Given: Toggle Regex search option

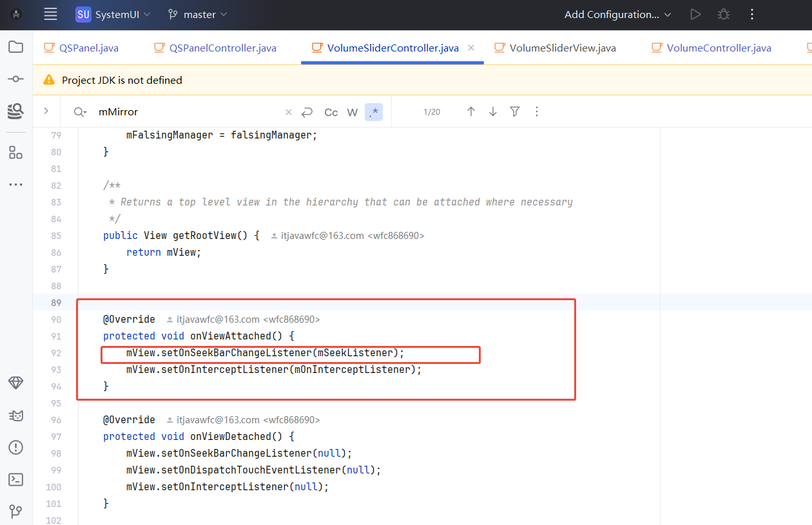Looking at the screenshot, I should [x=374, y=112].
